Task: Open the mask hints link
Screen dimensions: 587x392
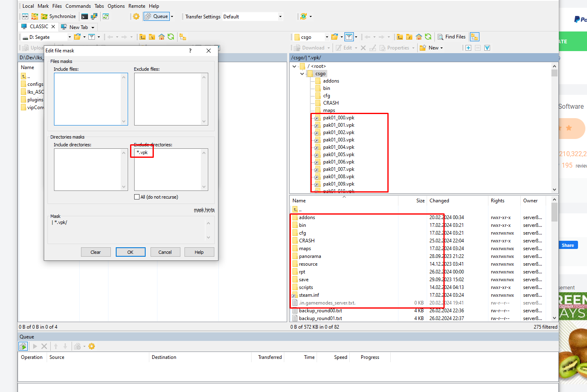Action: (204, 210)
